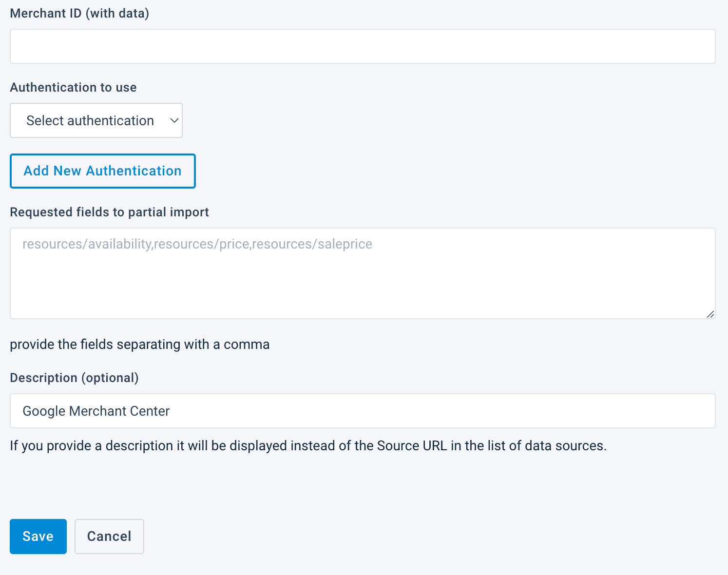Click the 'Authentication to use' label

(73, 87)
